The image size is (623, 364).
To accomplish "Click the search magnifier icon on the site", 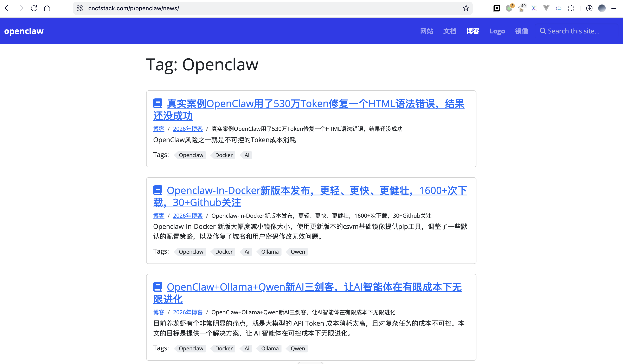I will pyautogui.click(x=543, y=31).
